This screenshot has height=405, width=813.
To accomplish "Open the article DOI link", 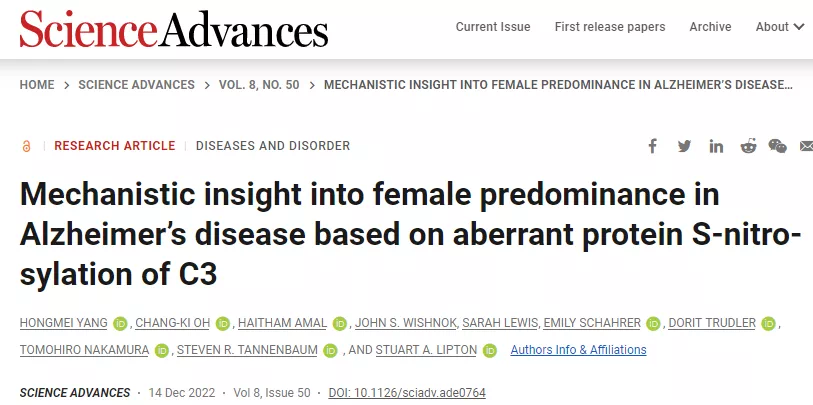I will 407,393.
